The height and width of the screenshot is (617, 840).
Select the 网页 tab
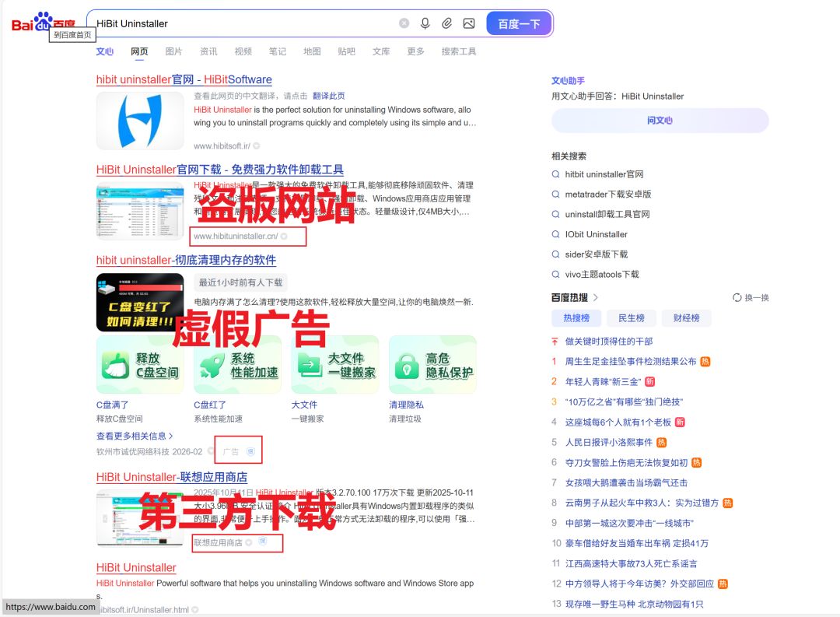pos(139,51)
